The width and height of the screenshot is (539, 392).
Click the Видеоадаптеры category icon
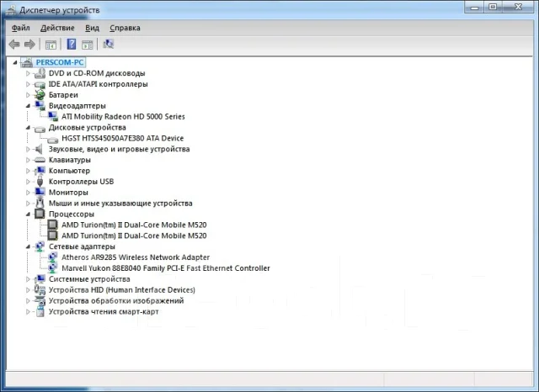point(40,106)
